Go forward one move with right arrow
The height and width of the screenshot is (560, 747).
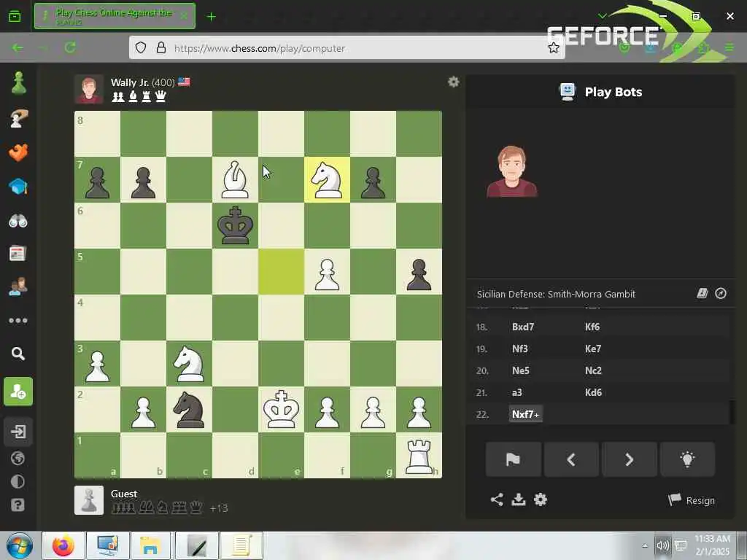(x=630, y=459)
